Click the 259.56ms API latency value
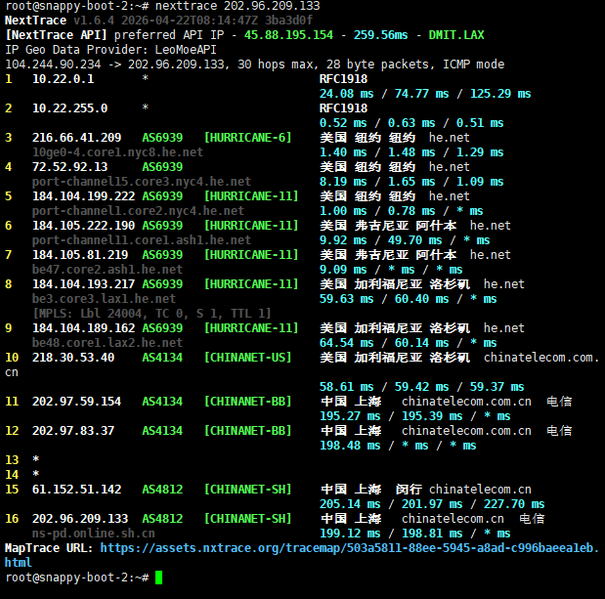The height and width of the screenshot is (599, 605). coord(380,35)
